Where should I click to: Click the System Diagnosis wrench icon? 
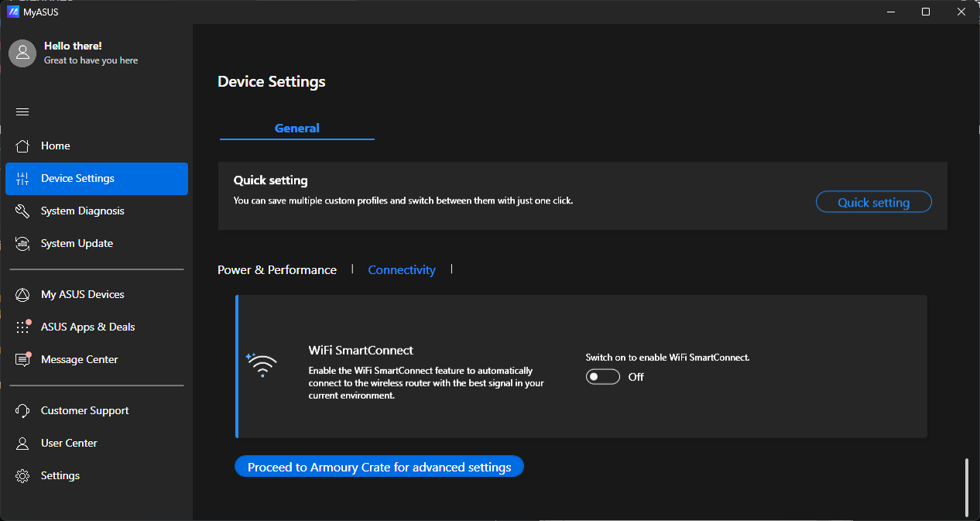click(x=22, y=211)
